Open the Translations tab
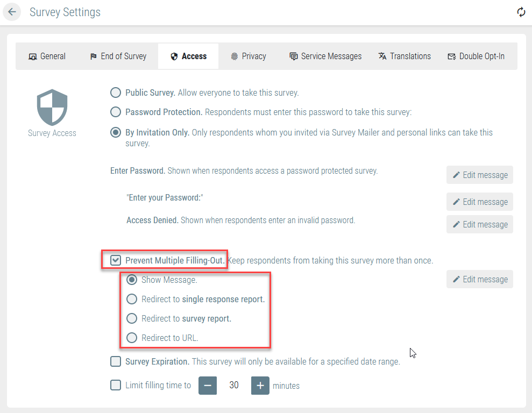Screen dimensions: 532x413 (x=405, y=56)
